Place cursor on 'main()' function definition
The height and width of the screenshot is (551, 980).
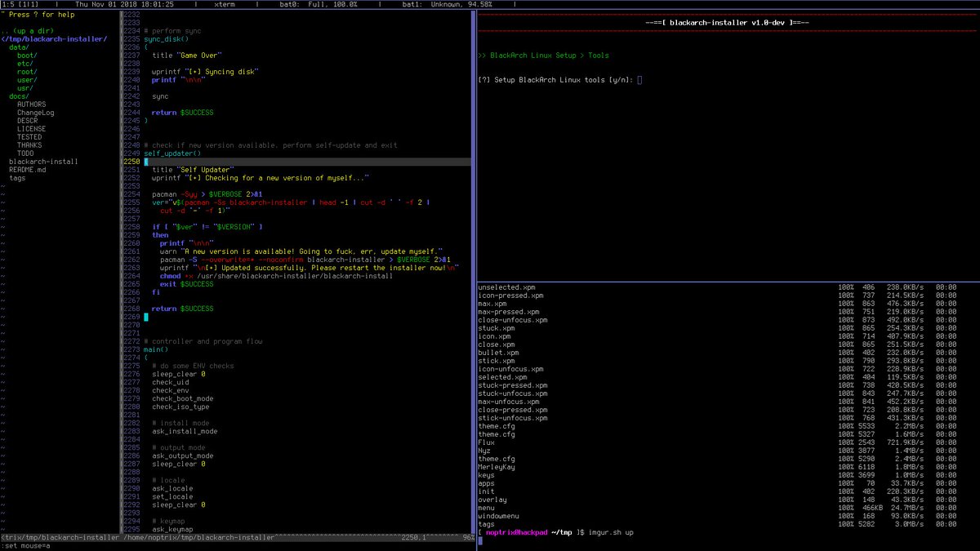pos(156,349)
